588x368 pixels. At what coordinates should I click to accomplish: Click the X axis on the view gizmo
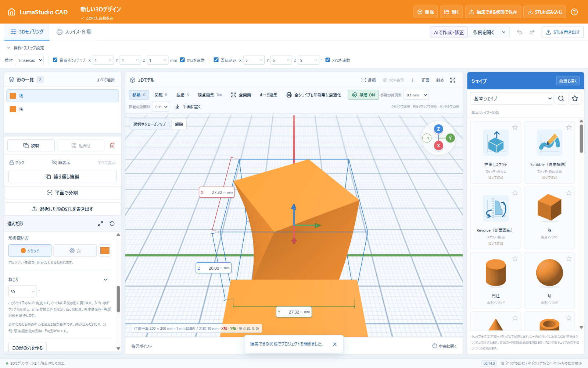pyautogui.click(x=438, y=145)
